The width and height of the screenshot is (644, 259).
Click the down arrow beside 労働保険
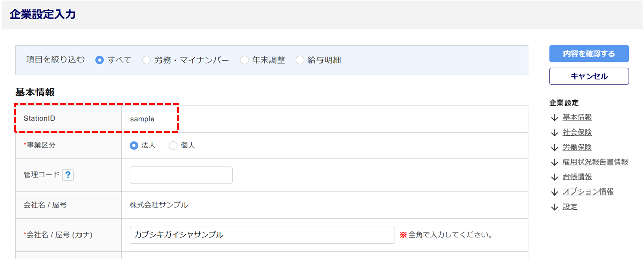[x=555, y=147]
